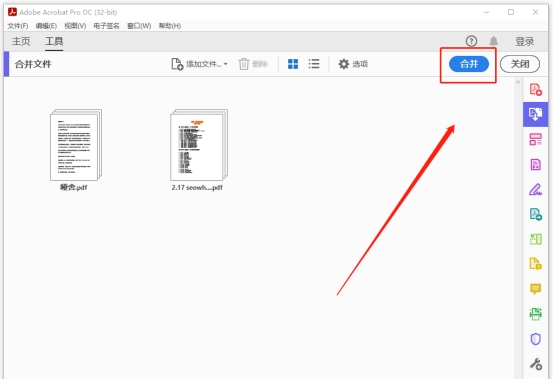
Task: Open the 文件(F) menu
Action: click(18, 26)
